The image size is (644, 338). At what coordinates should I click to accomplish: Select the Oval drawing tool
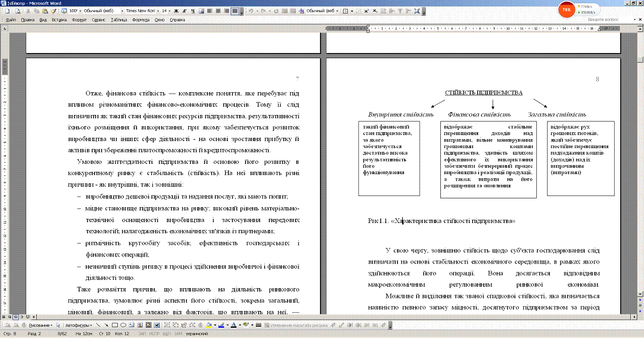click(123, 325)
